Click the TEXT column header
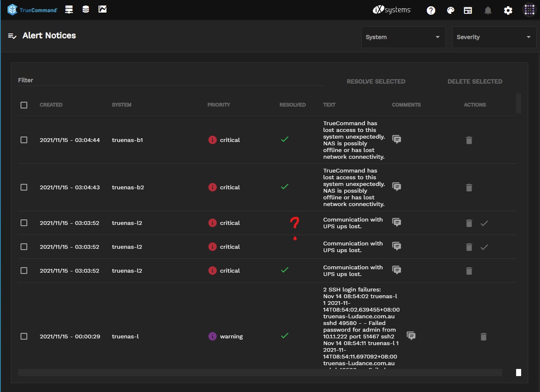 (329, 105)
